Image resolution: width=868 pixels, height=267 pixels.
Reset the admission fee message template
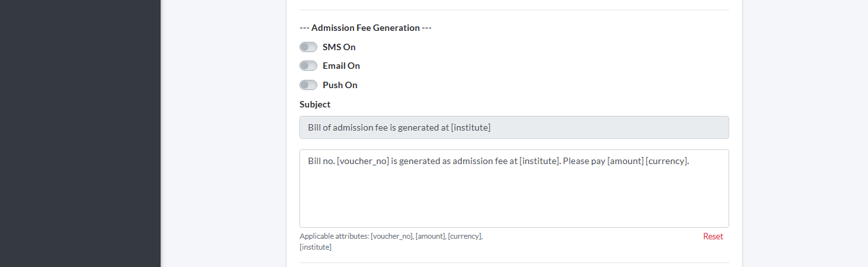pyautogui.click(x=713, y=236)
